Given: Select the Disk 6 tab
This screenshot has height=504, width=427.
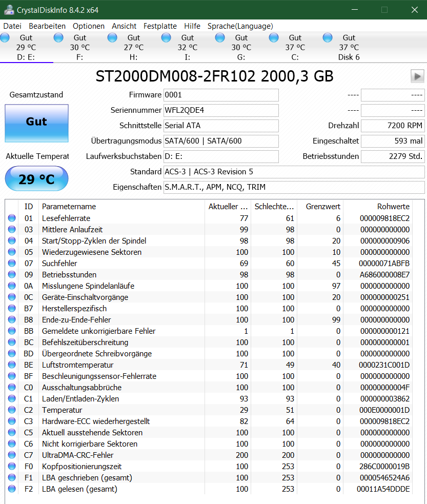Looking at the screenshot, I should [x=349, y=47].
